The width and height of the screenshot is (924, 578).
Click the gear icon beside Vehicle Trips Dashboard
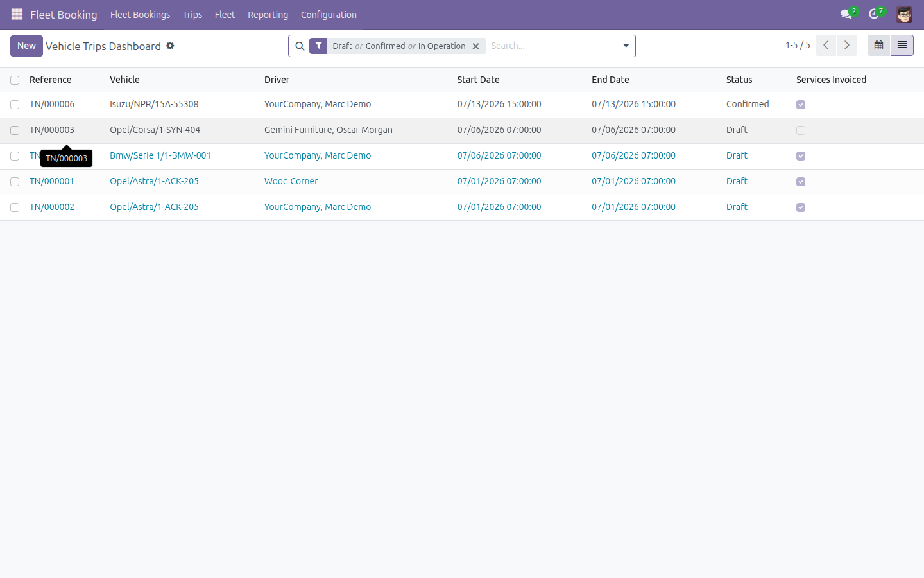pyautogui.click(x=170, y=46)
